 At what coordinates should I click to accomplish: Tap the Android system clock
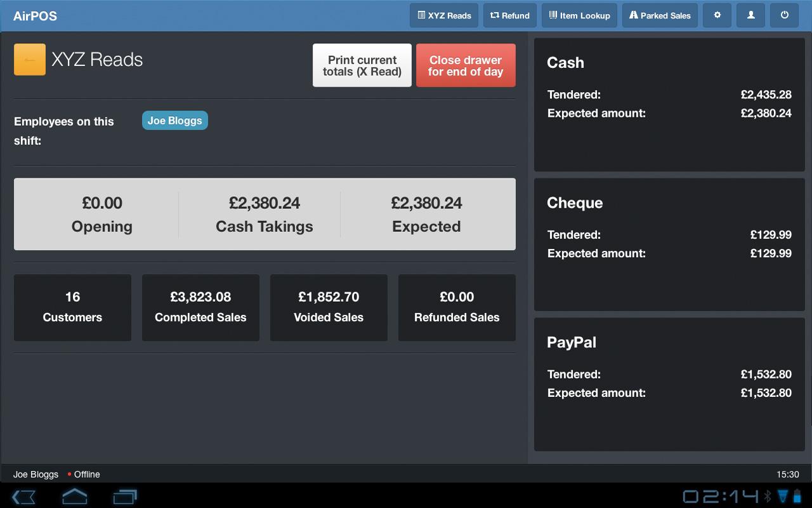(721, 496)
